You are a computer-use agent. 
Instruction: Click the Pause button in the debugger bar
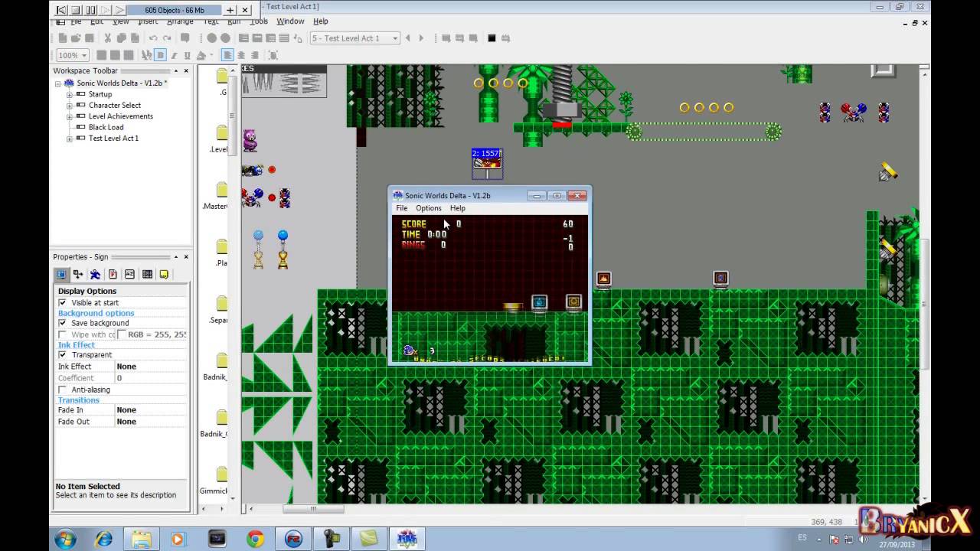(x=91, y=10)
